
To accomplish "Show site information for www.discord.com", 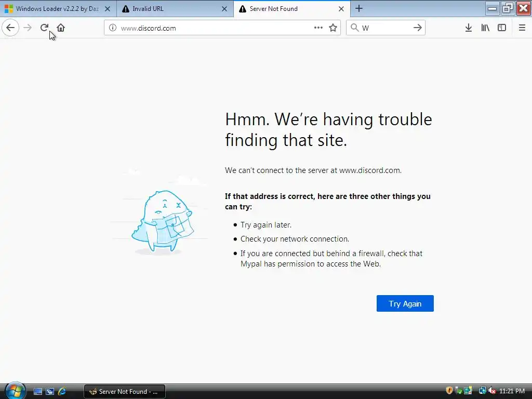I will click(113, 28).
